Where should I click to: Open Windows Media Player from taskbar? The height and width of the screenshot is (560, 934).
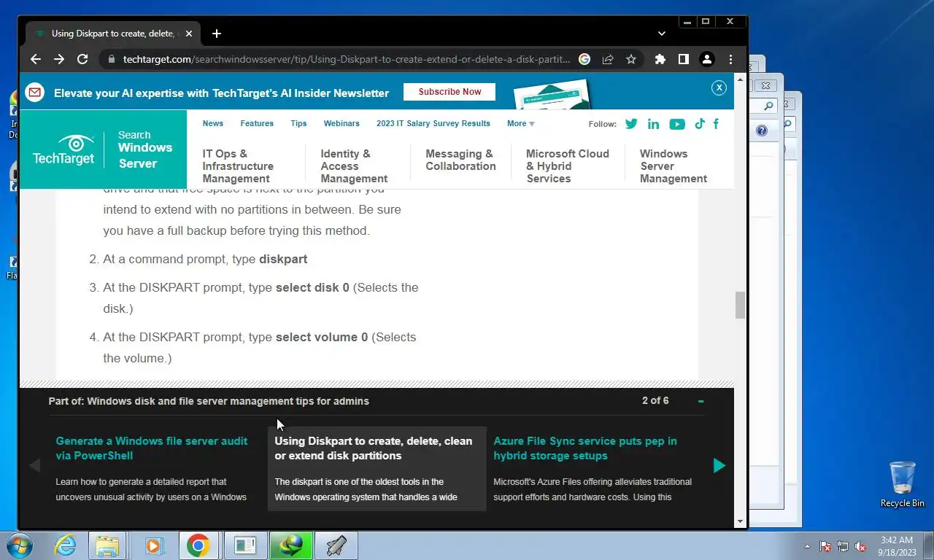click(x=153, y=545)
